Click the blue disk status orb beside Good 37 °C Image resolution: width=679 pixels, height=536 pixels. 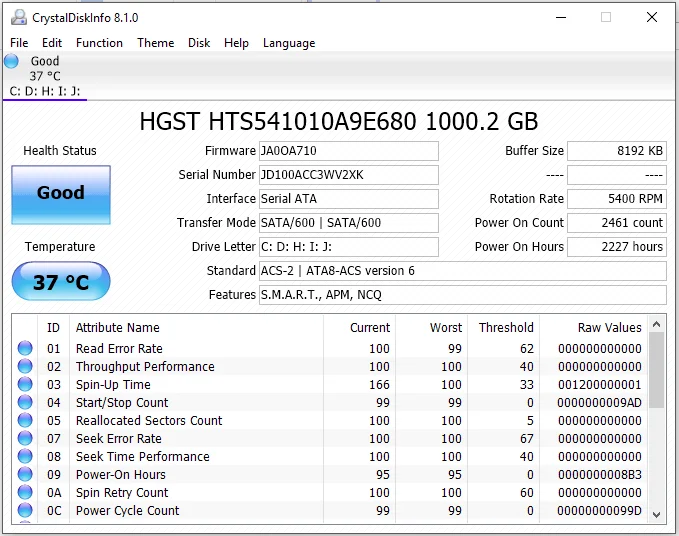coord(12,61)
